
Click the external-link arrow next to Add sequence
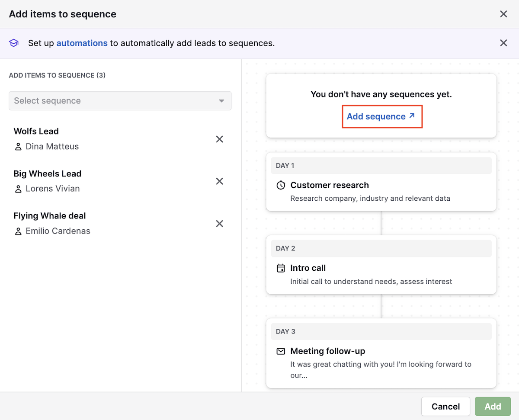tap(412, 116)
